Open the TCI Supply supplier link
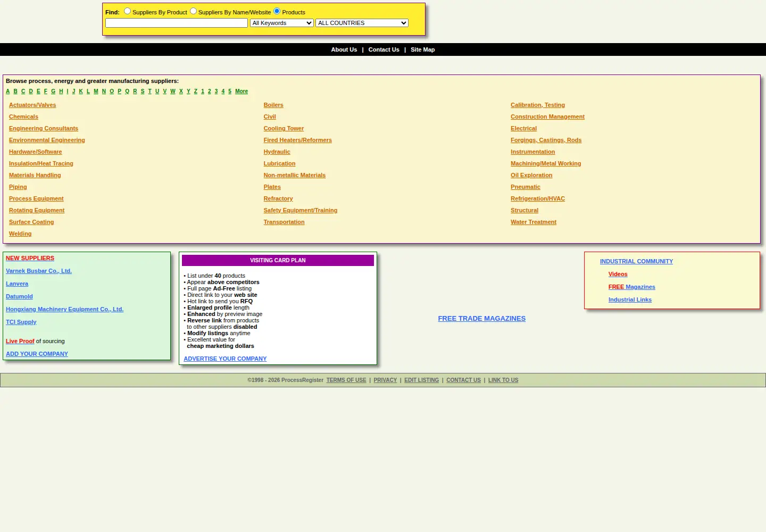The image size is (766, 532). [21, 322]
